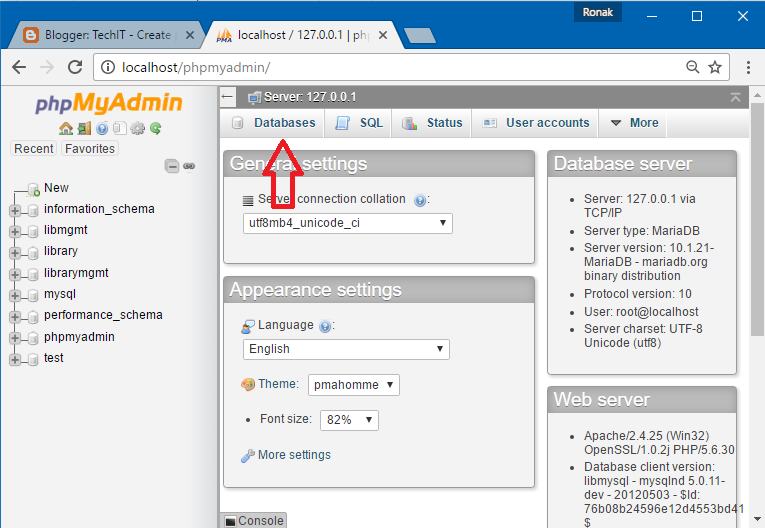Bookmark page with the star icon
765x528 pixels.
pos(715,67)
